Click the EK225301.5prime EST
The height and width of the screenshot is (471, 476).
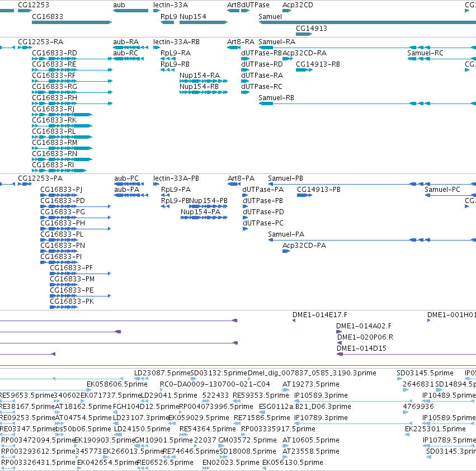[x=436, y=429]
